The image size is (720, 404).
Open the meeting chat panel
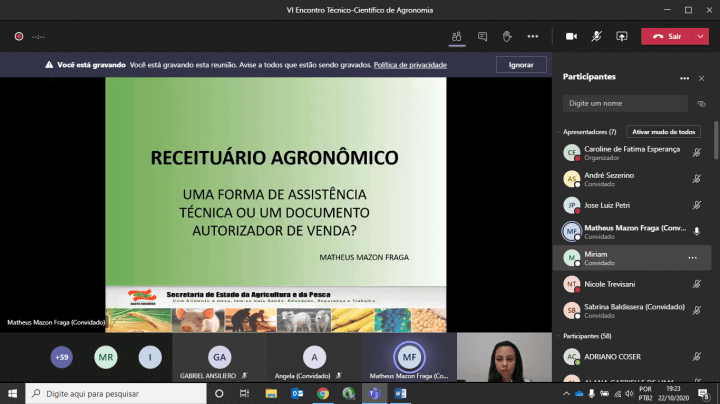tap(482, 36)
